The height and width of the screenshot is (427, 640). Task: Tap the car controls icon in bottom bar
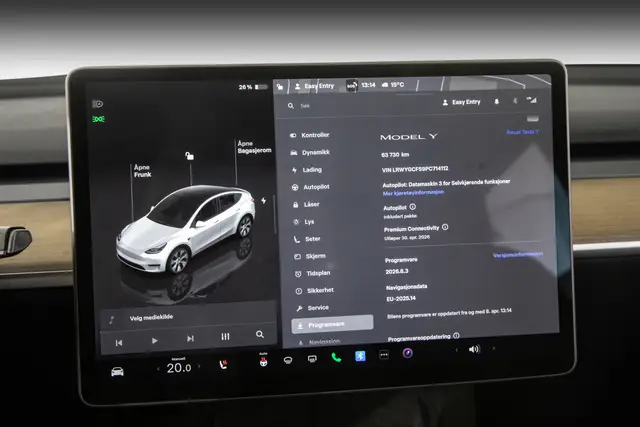click(x=117, y=372)
